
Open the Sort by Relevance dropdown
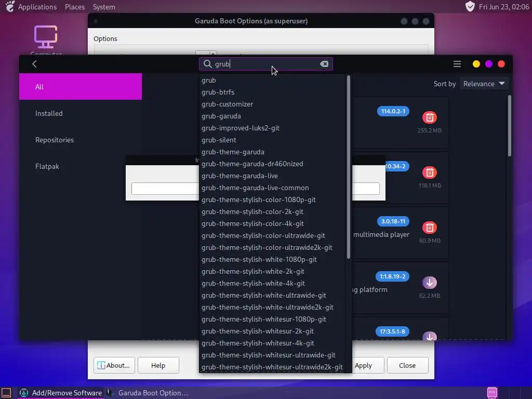484,84
